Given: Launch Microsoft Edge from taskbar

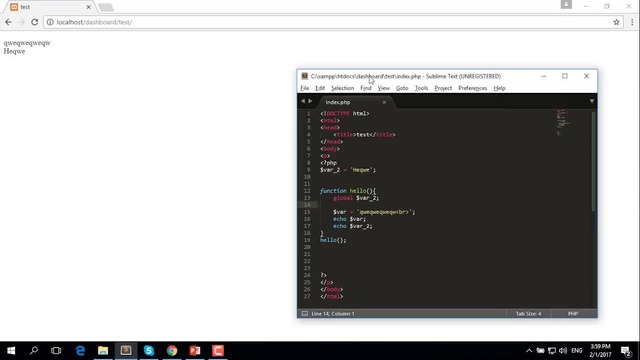Looking at the screenshot, I should tap(80, 351).
